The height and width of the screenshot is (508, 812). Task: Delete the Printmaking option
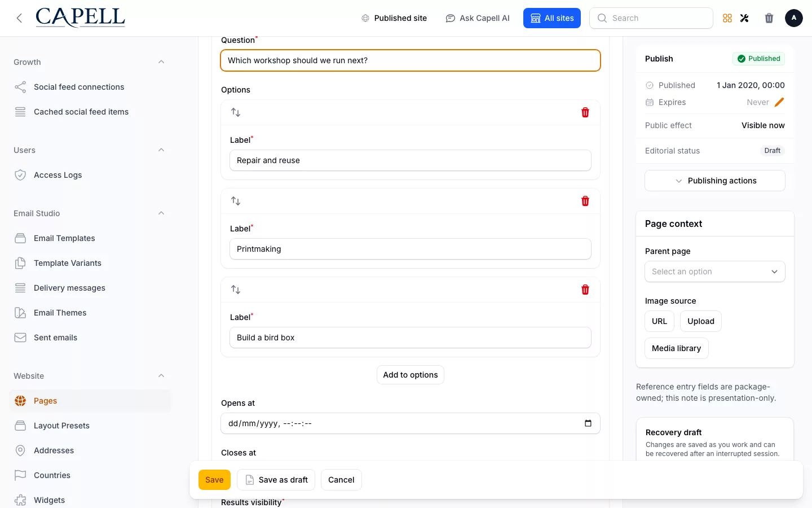585,201
